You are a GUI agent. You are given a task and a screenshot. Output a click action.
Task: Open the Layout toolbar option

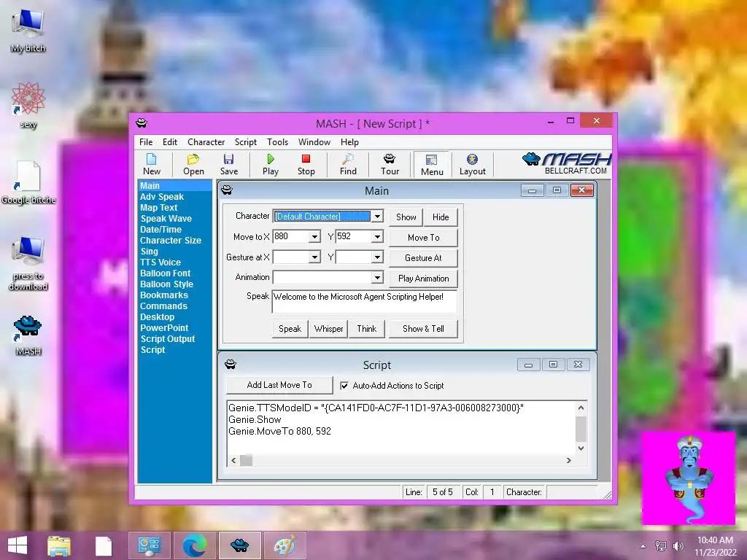(x=472, y=164)
